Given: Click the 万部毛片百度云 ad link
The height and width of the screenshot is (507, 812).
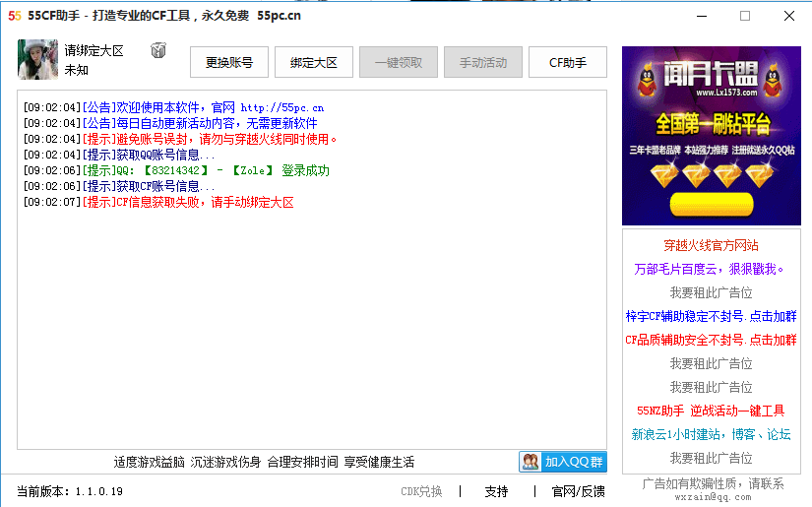Looking at the screenshot, I should pos(711,269).
